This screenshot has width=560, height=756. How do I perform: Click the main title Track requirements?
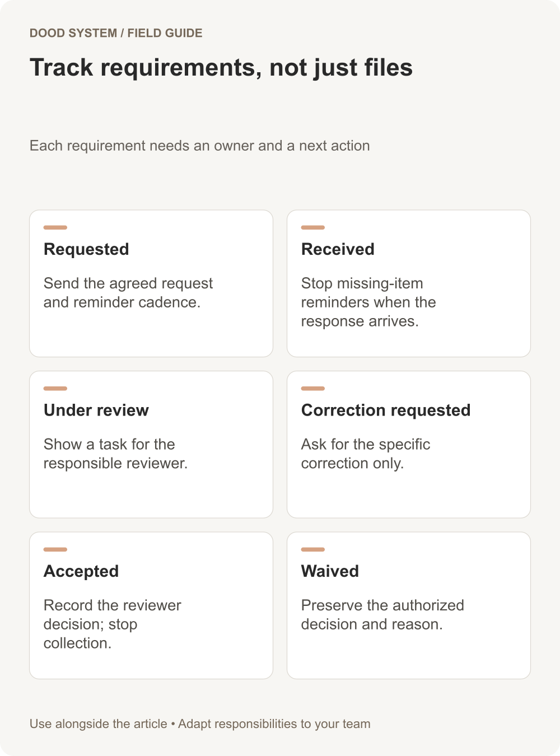[221, 68]
